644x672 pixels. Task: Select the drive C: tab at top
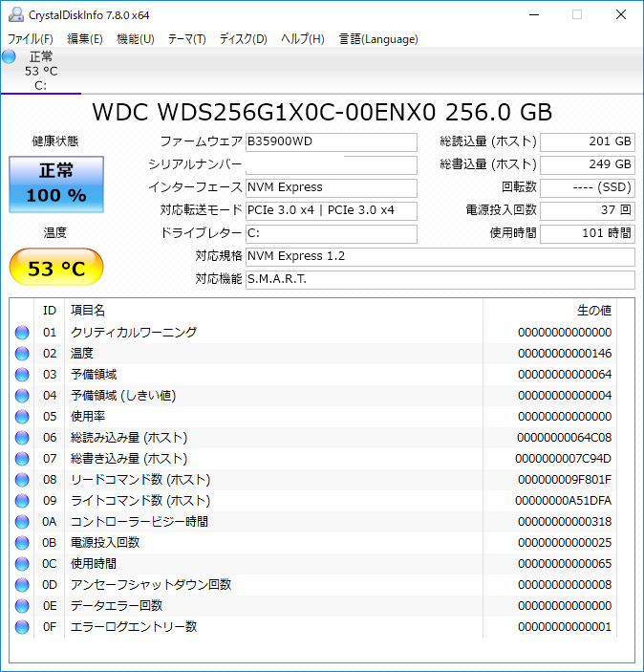tap(40, 71)
